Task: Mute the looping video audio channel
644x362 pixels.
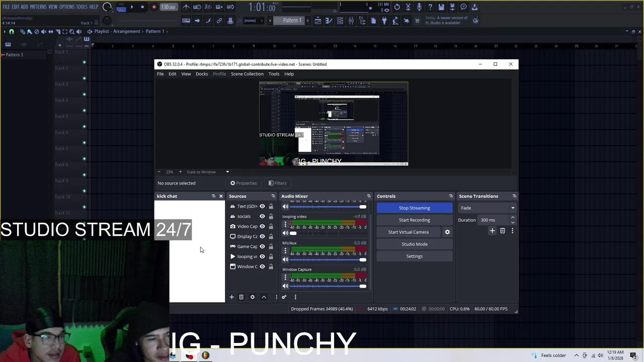Action: [x=285, y=233]
